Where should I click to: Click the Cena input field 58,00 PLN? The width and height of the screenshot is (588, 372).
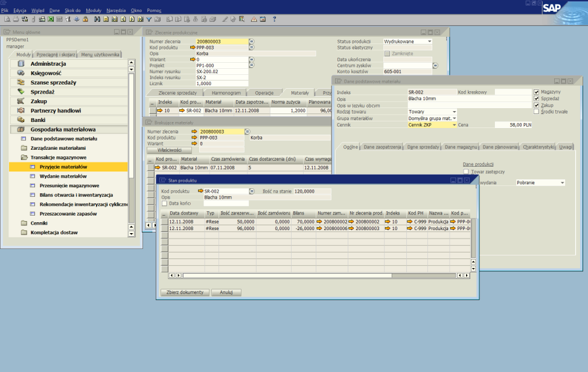(513, 125)
